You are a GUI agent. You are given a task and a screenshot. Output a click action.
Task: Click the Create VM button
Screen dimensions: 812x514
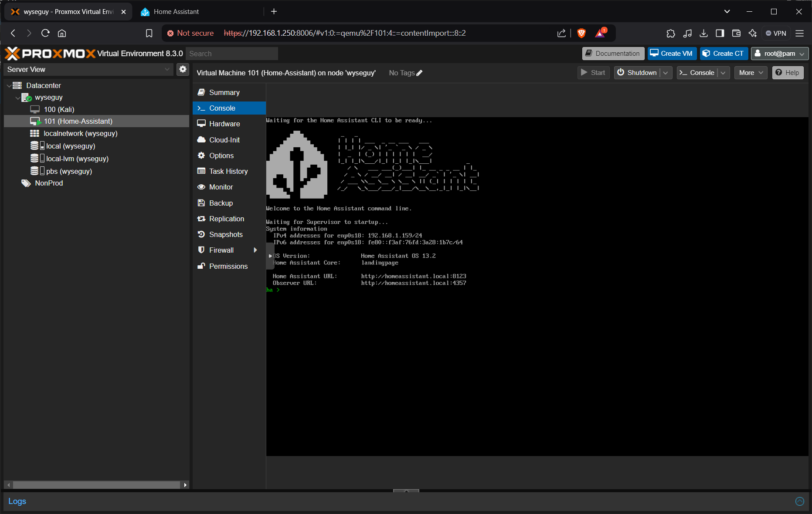pos(672,54)
